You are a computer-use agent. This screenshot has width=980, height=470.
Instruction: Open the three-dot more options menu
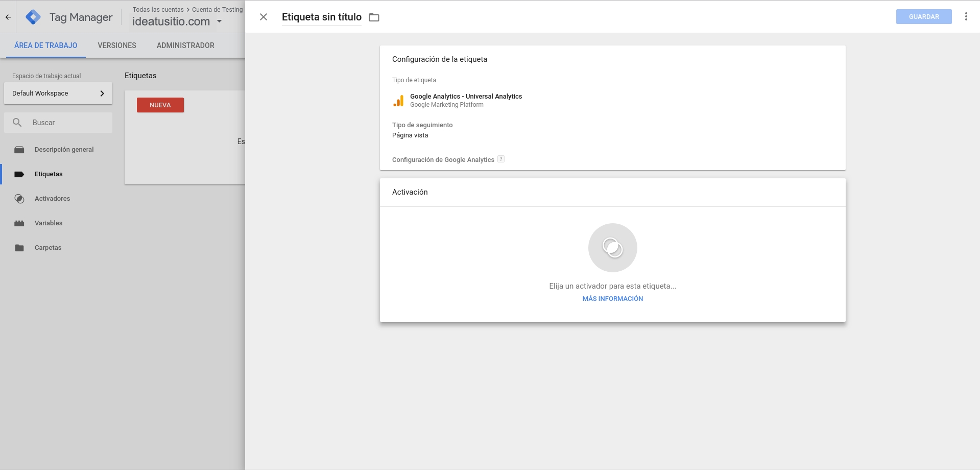966,17
